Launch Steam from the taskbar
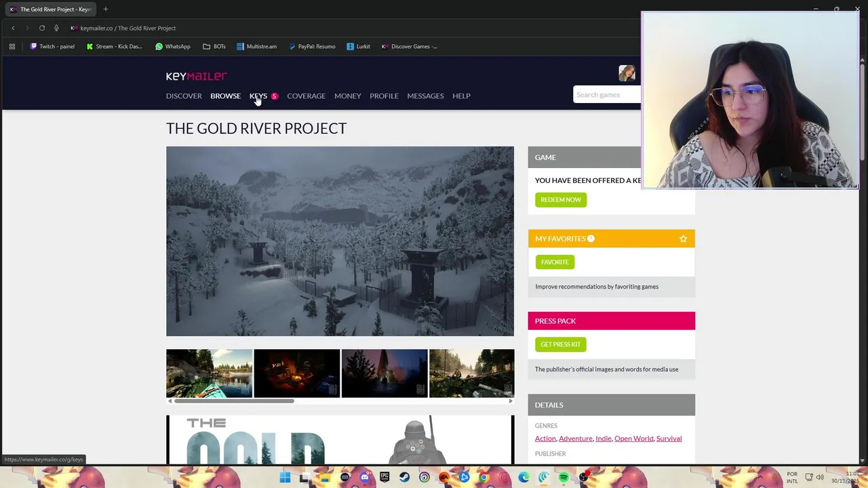This screenshot has height=488, width=868. tap(404, 478)
